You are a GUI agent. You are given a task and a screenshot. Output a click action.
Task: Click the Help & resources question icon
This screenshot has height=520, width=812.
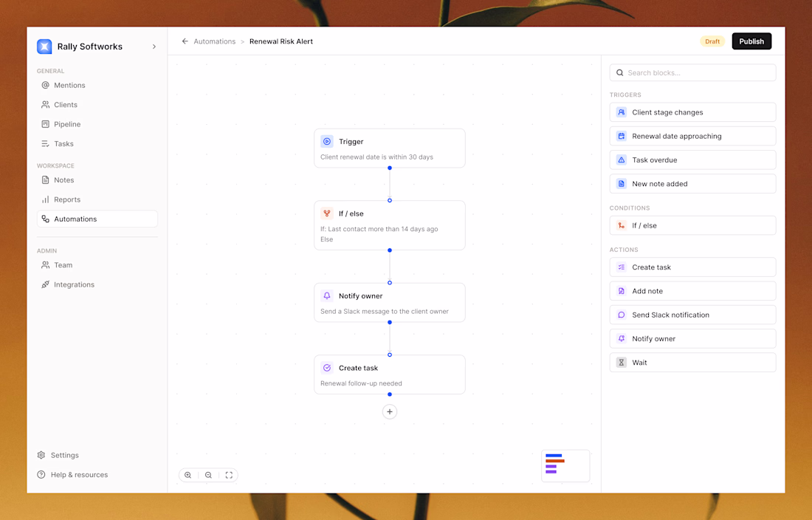(x=41, y=475)
